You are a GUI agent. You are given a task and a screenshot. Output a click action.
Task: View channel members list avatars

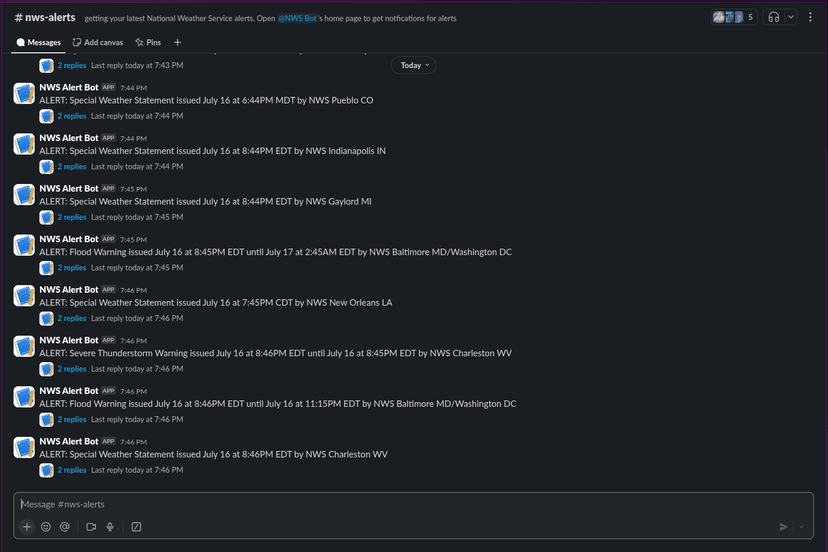pyautogui.click(x=734, y=17)
